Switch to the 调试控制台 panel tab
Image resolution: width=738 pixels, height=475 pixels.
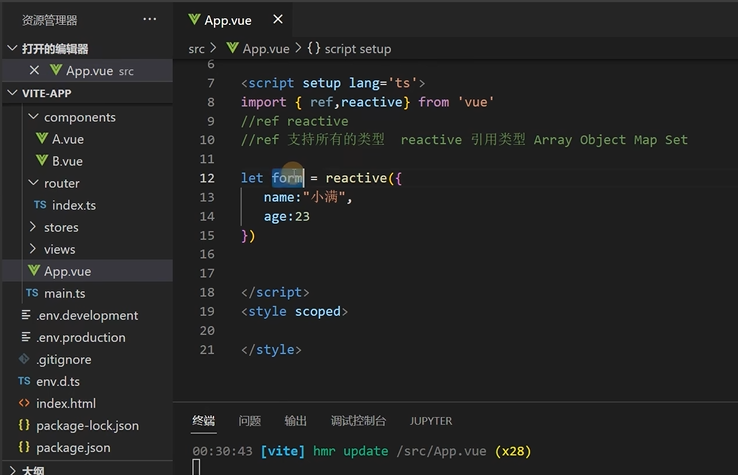(358, 421)
